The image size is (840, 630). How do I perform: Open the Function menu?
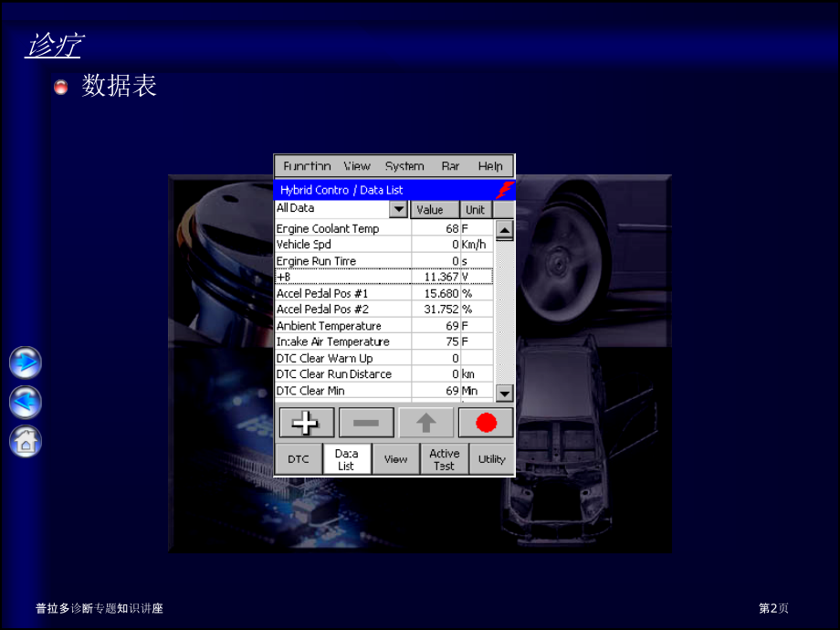pyautogui.click(x=307, y=166)
